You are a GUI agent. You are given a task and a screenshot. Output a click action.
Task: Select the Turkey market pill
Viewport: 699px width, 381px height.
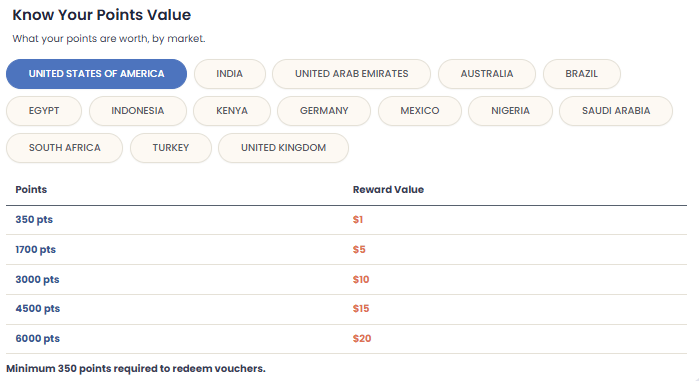pos(171,148)
